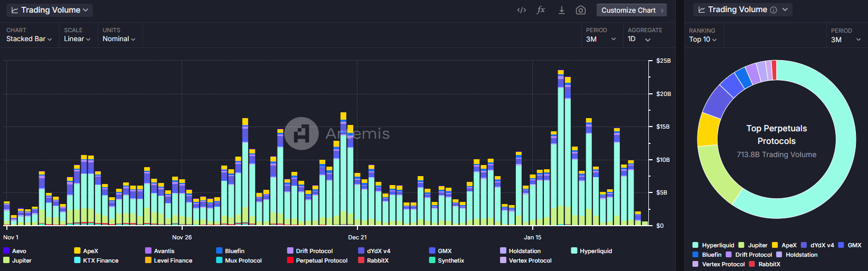This screenshot has height=271, width=868.
Task: Click chart icon in left Trading Volume title
Action: [15, 10]
